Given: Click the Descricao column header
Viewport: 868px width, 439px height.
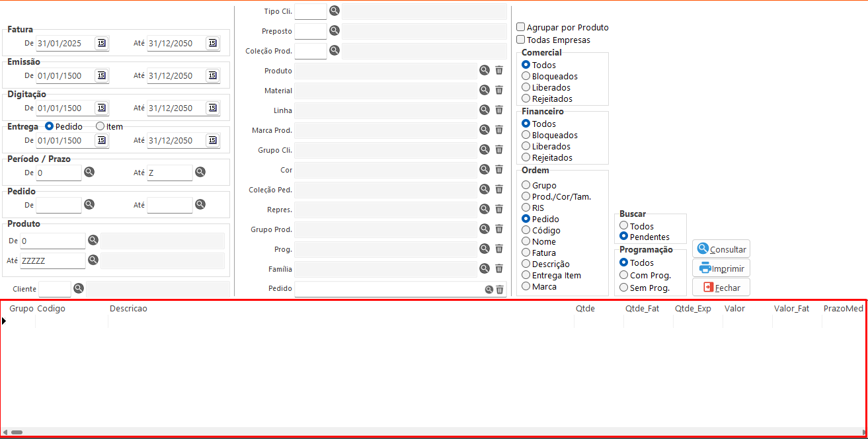Looking at the screenshot, I should point(128,309).
